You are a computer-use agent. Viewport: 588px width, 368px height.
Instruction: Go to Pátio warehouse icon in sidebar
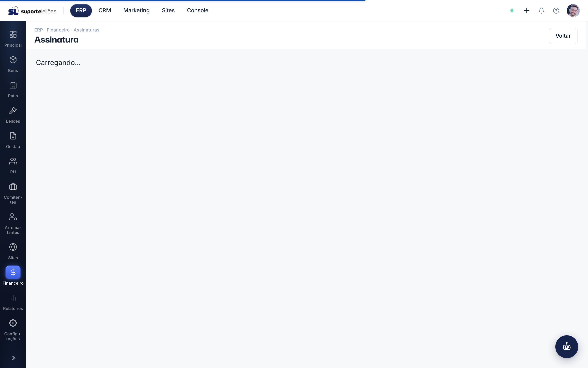click(13, 85)
